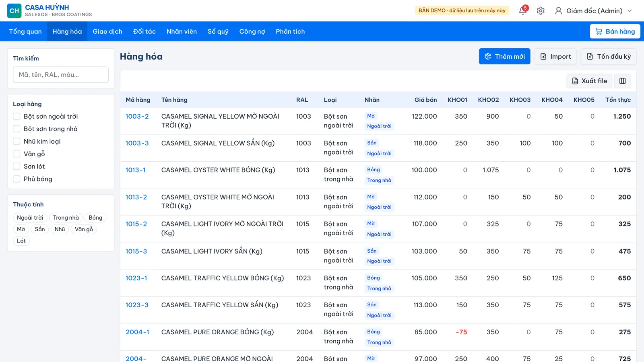Switch to the Công nợ tab
644x362 pixels.
252,31
